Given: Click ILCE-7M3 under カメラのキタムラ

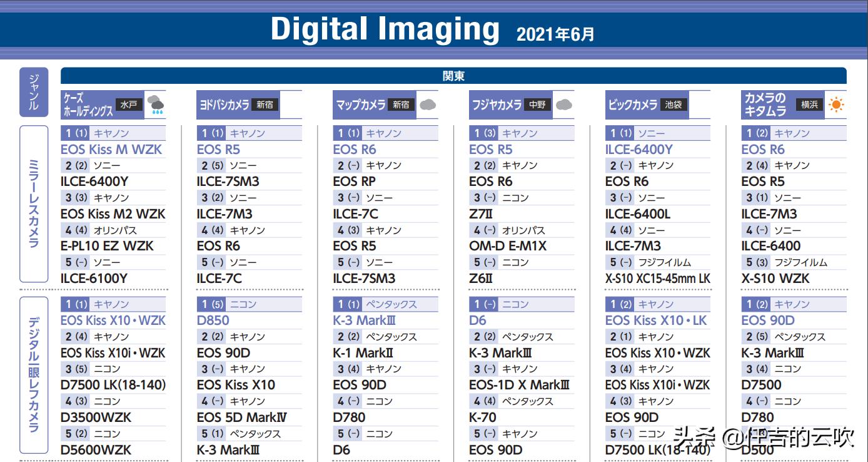Looking at the screenshot, I should (769, 214).
